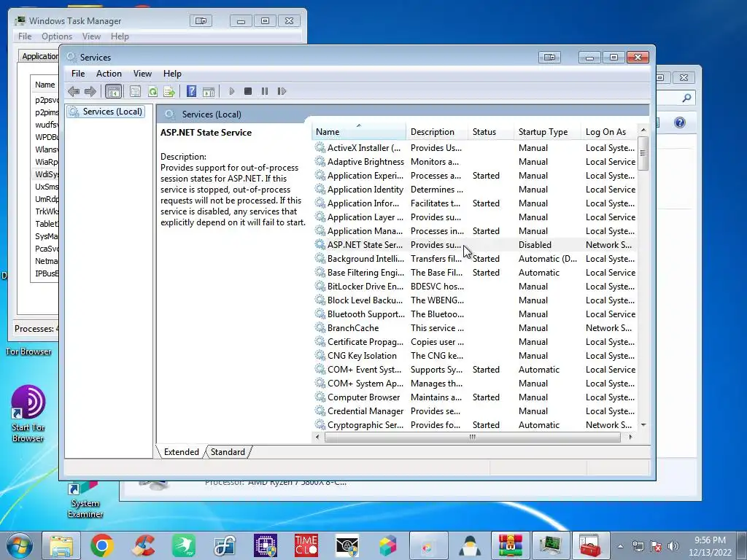Toggle the Show/Hide Console Tree toolbar icon
Screen dimensions: 747x560
coord(113,91)
